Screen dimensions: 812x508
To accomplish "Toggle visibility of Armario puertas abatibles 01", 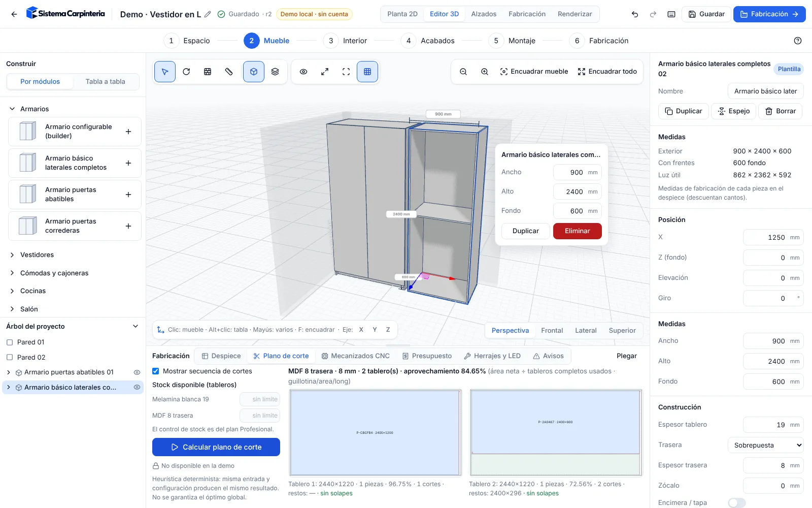I will pos(137,372).
